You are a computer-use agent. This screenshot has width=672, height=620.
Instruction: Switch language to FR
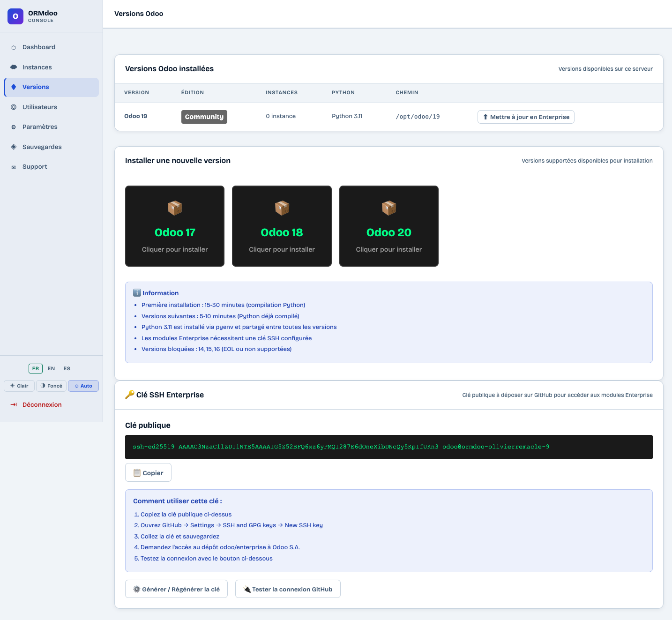point(36,368)
